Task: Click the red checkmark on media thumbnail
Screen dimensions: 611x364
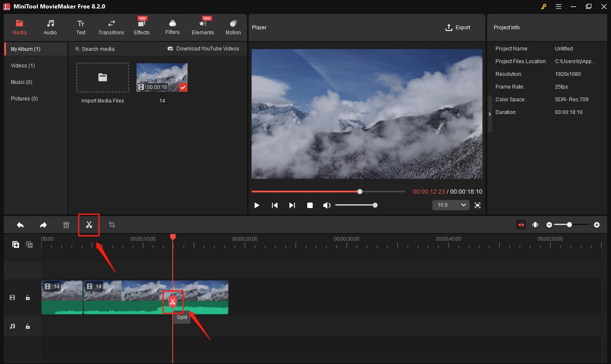Action: coord(183,87)
